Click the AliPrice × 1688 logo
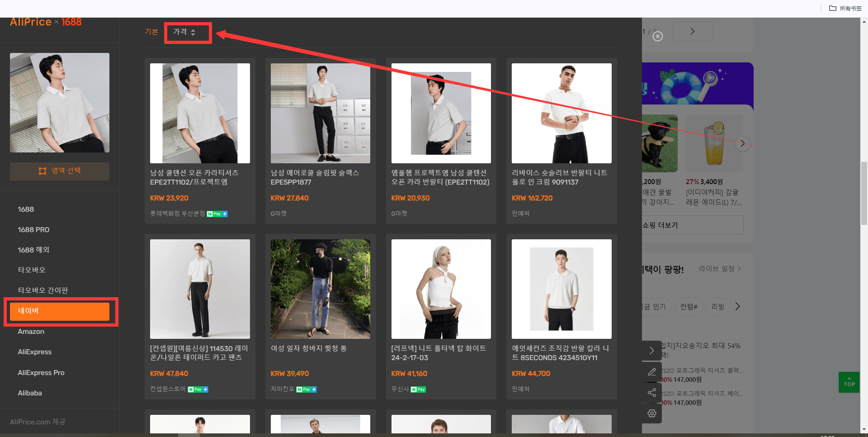The height and width of the screenshot is (437, 868). (x=46, y=22)
